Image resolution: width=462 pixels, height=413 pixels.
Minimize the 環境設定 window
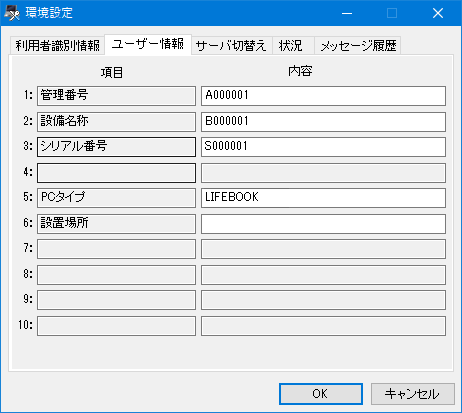click(347, 13)
